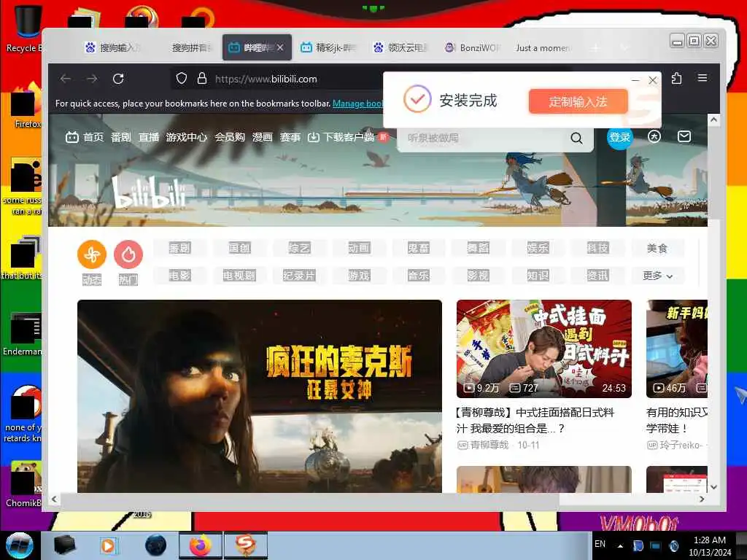Click the taskbar clock 1:28 AM
Viewport: 747px width, 560px height.
pyautogui.click(x=710, y=546)
